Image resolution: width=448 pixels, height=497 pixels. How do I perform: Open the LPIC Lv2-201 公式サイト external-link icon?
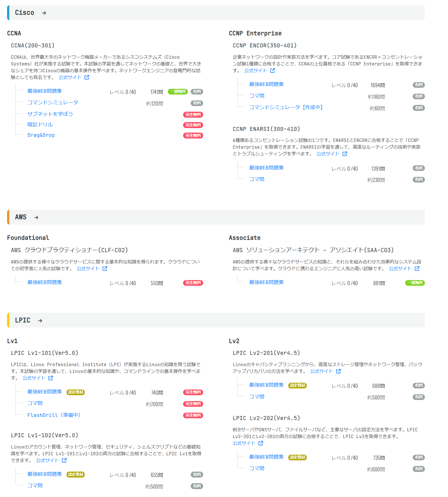pyautogui.click(x=339, y=371)
